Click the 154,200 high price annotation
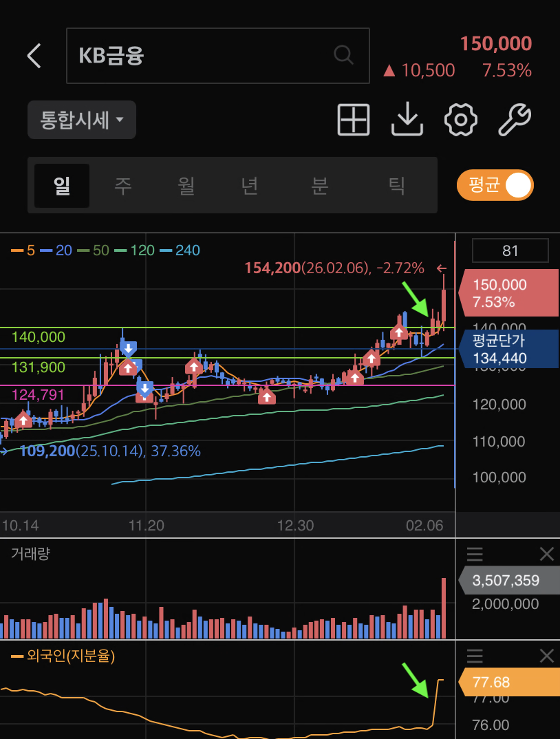Image resolution: width=560 pixels, height=739 pixels. coord(334,268)
